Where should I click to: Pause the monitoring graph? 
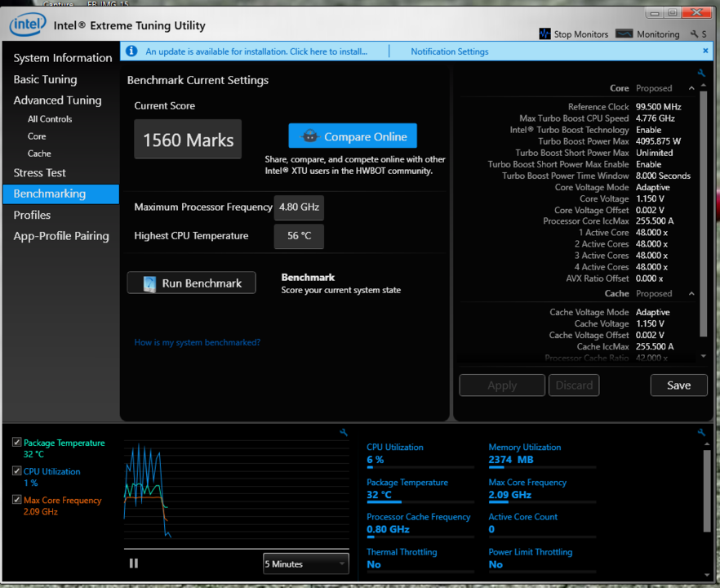[x=134, y=563]
